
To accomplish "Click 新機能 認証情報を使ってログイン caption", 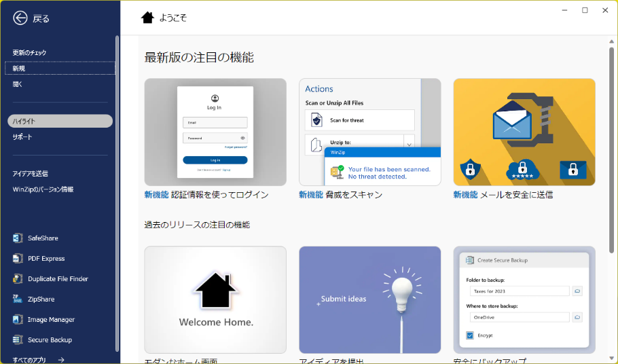I will (206, 195).
